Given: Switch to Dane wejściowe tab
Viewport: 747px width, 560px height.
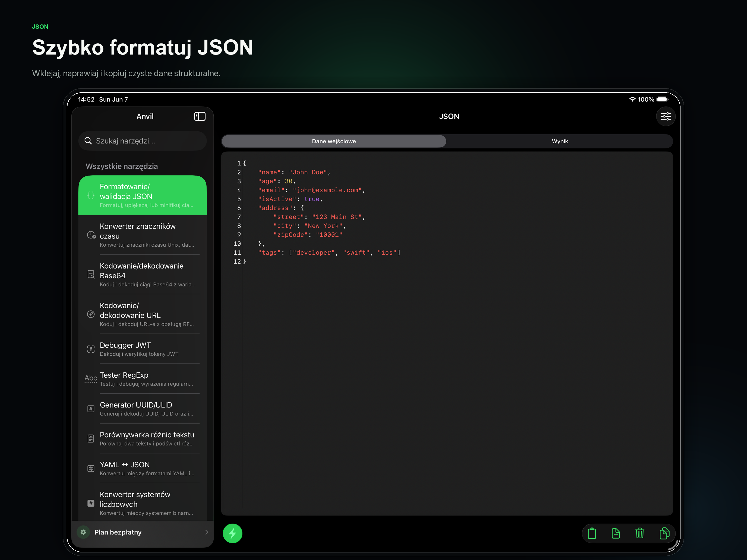Looking at the screenshot, I should (334, 141).
